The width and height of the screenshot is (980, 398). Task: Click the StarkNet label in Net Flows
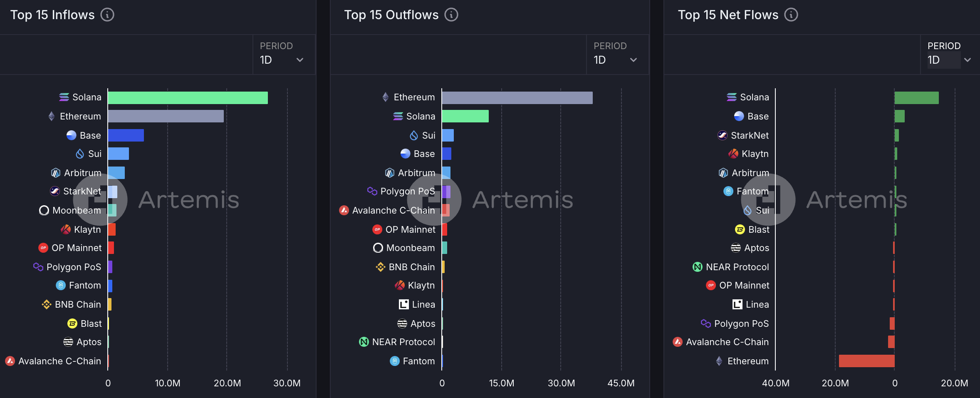[x=750, y=135]
